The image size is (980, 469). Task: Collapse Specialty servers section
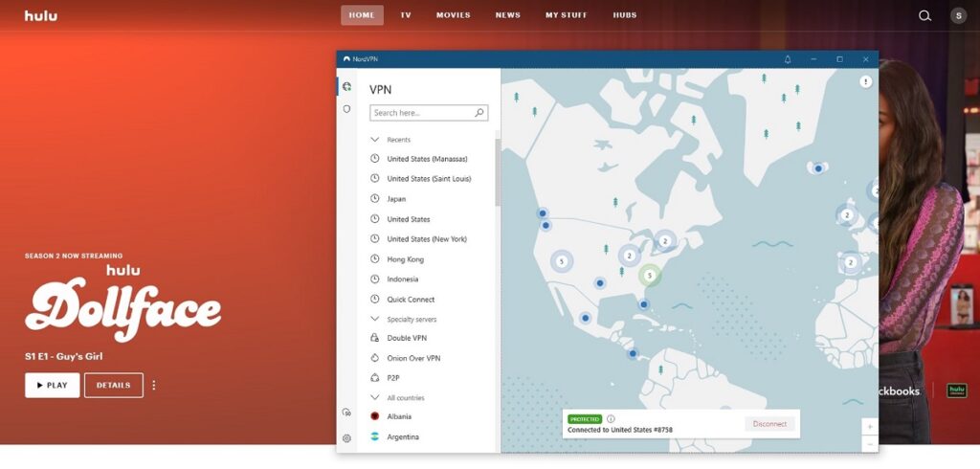click(x=374, y=319)
